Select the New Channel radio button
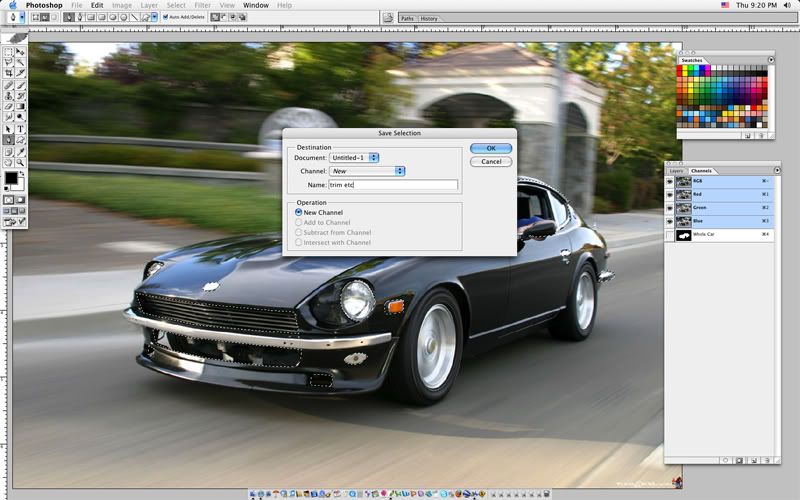The image size is (800, 500). [299, 212]
